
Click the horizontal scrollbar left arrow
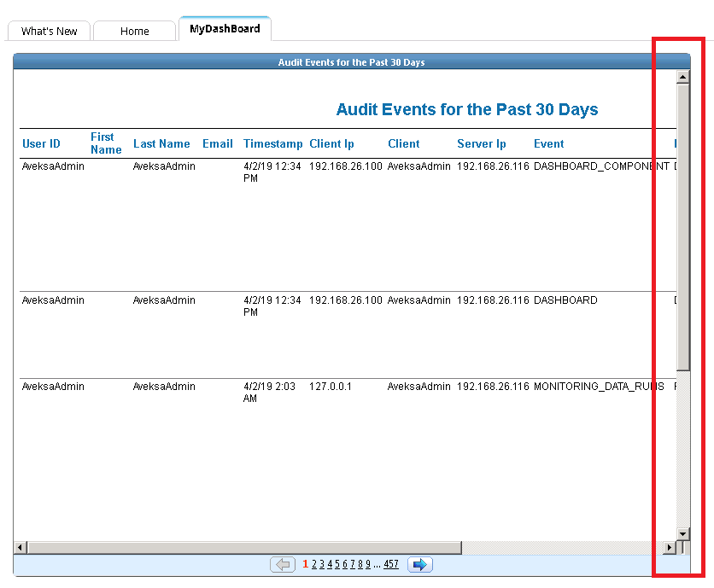tap(19, 545)
